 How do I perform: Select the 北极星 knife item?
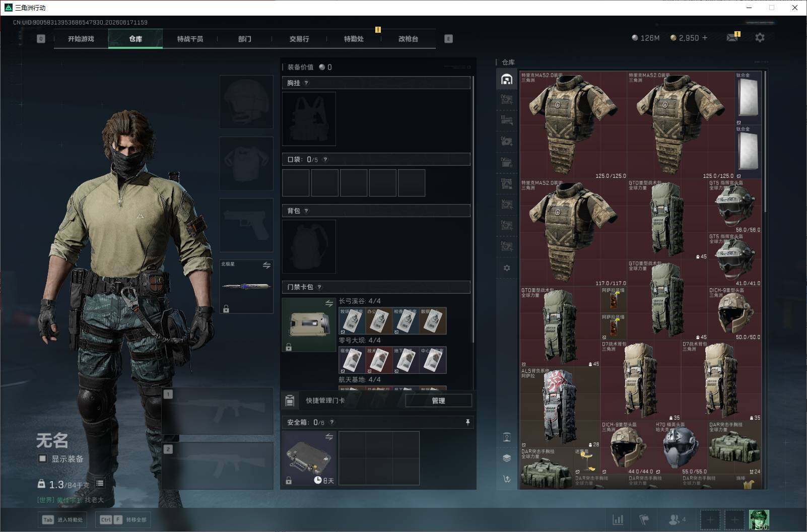(246, 286)
